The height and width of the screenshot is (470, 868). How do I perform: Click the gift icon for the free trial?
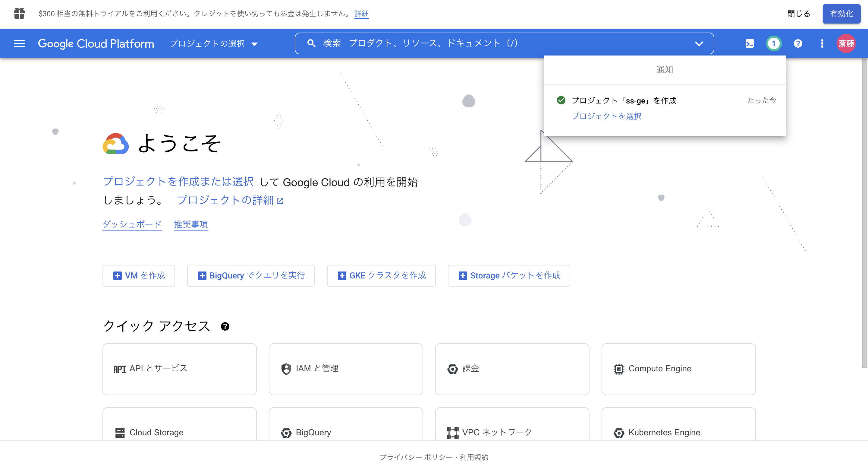[19, 14]
